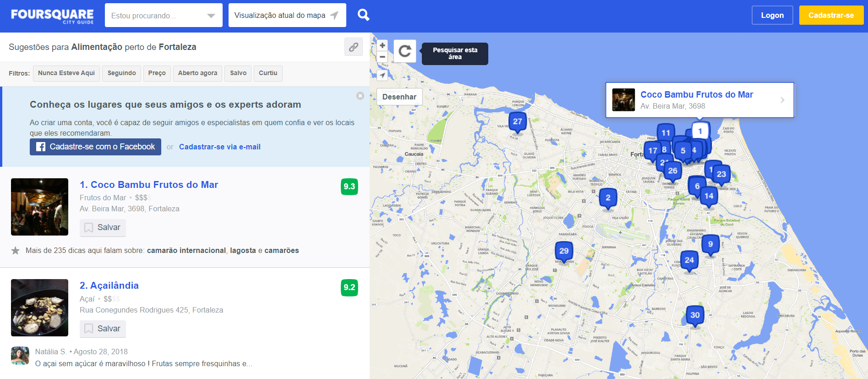Viewport: 868px width, 379px height.
Task: Open Coco Bambu Frutos do Mar thumbnail
Action: click(x=39, y=207)
